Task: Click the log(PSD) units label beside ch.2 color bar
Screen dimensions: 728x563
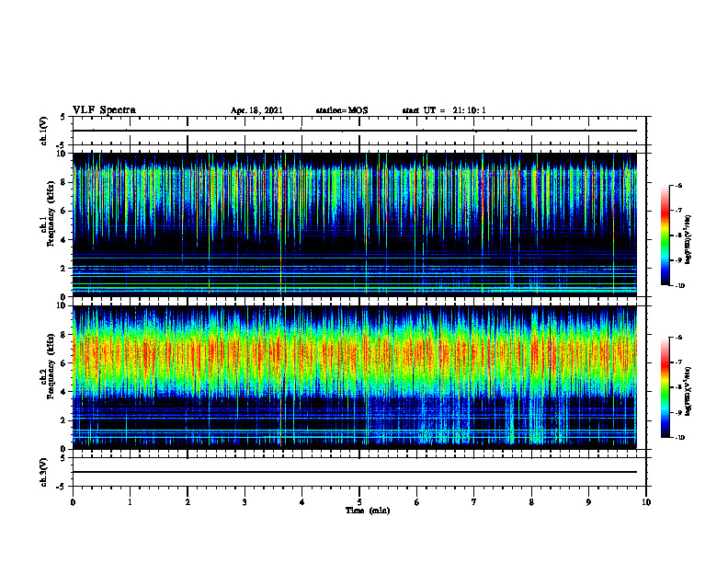Action: tap(688, 391)
